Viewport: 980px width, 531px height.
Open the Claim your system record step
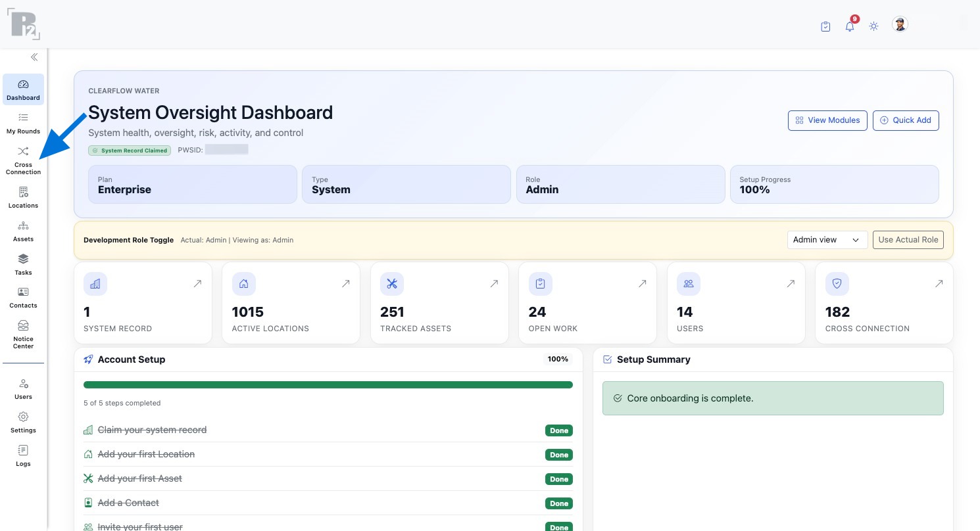pyautogui.click(x=152, y=430)
